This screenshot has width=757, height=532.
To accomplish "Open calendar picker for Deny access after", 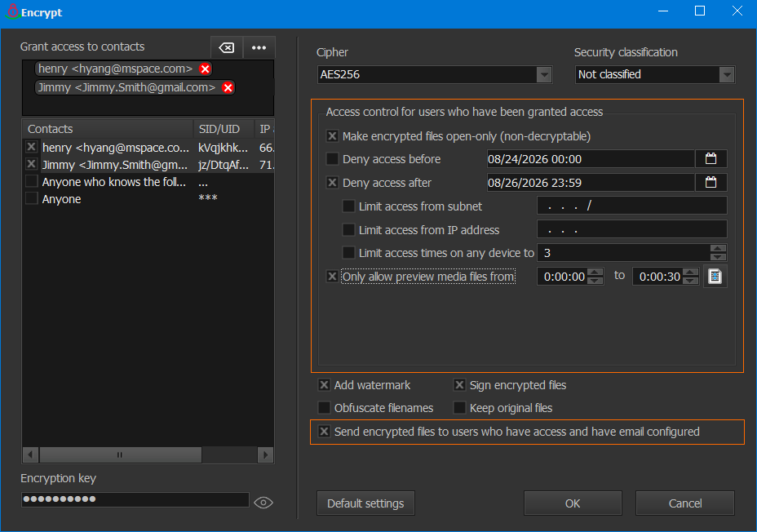I will (x=711, y=182).
